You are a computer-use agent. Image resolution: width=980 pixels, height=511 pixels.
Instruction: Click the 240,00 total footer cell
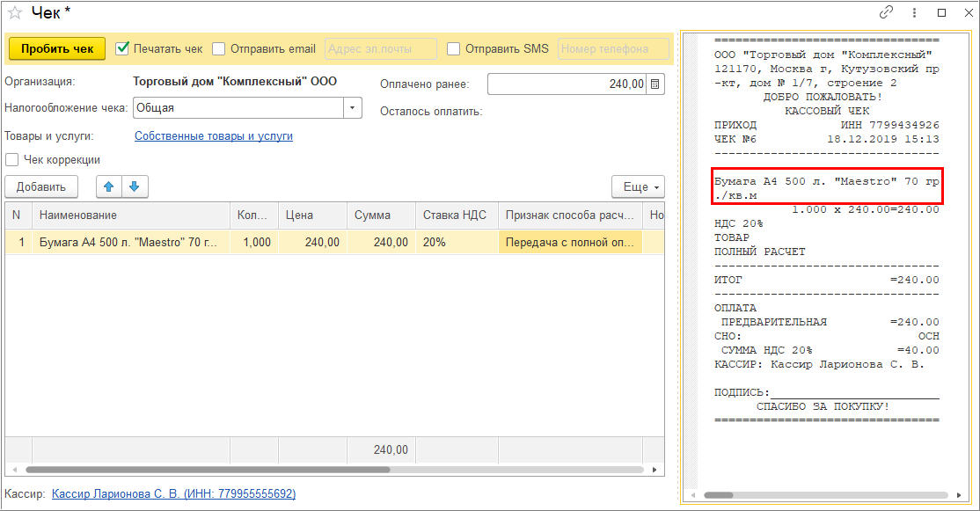tap(381, 449)
